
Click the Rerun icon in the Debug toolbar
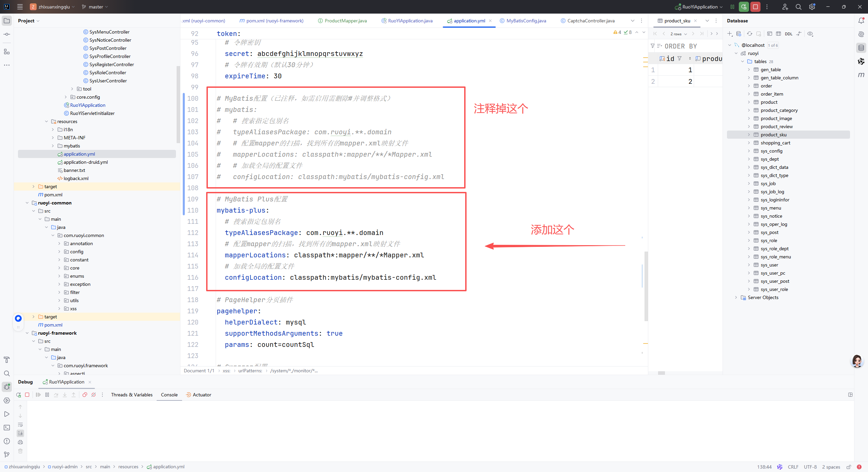point(19,395)
